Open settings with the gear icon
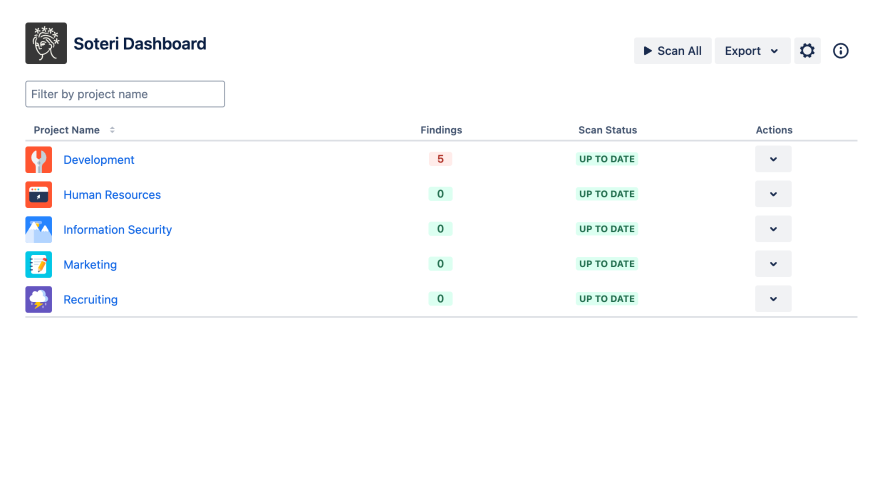The height and width of the screenshot is (495, 870). click(807, 51)
